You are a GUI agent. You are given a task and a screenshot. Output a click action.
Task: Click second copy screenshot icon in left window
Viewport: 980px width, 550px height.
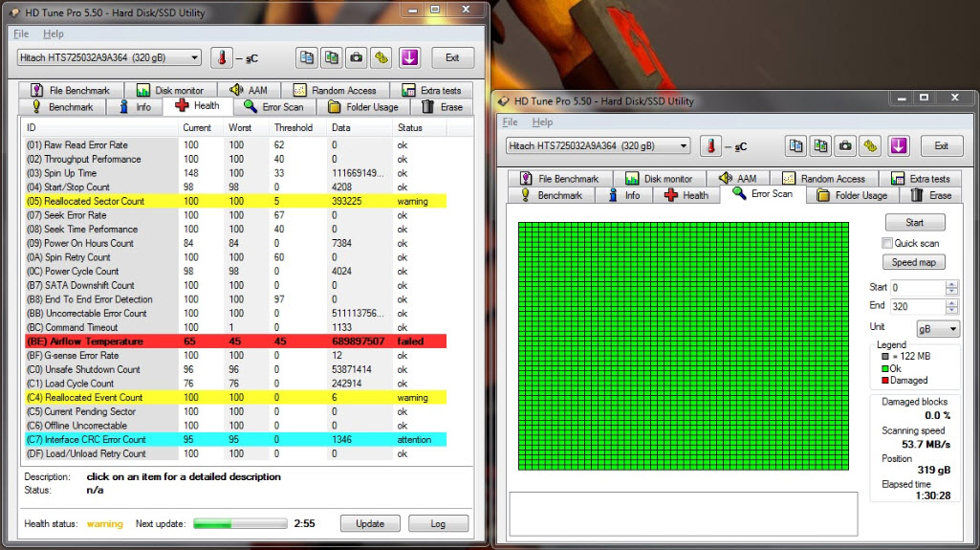pos(331,58)
